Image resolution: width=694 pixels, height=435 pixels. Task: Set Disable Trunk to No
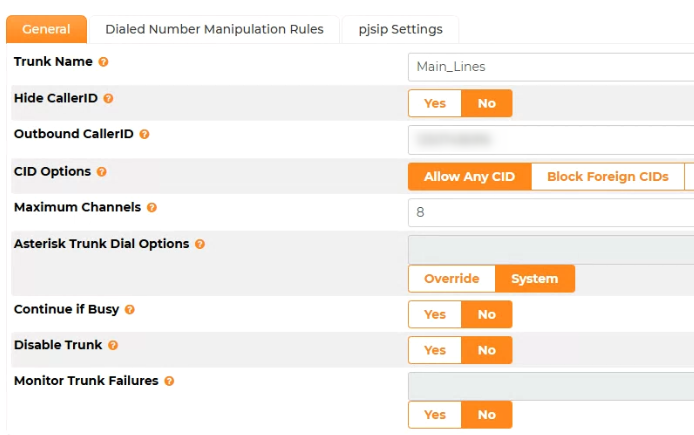[x=486, y=350]
